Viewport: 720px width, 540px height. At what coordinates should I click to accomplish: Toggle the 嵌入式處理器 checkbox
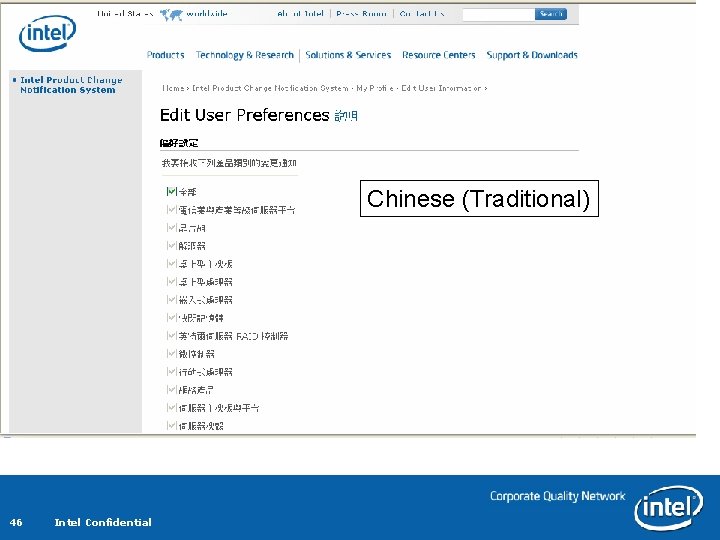[x=172, y=300]
